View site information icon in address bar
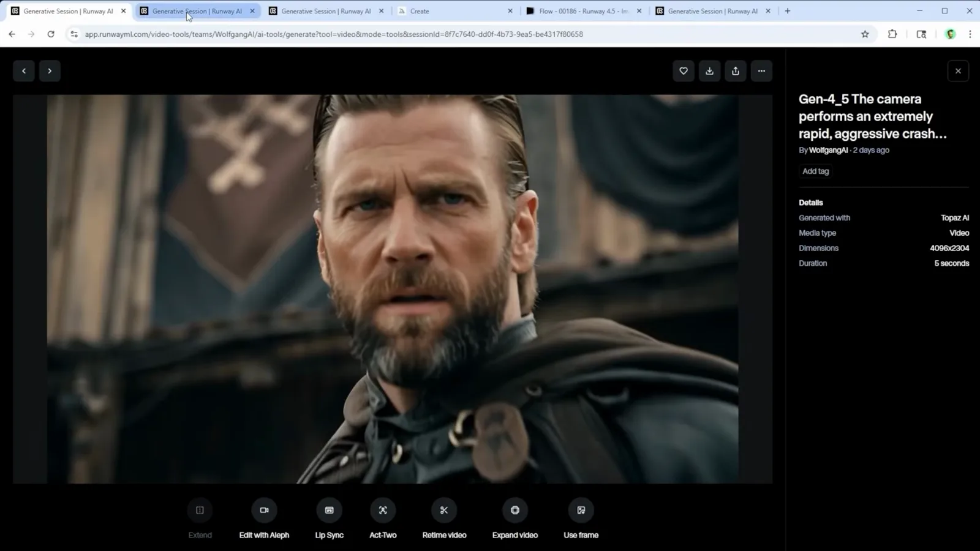Viewport: 980px width, 551px height. (x=74, y=34)
